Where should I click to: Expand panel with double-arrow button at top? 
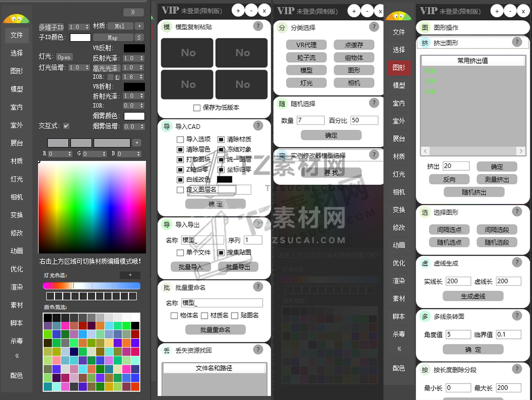click(133, 12)
